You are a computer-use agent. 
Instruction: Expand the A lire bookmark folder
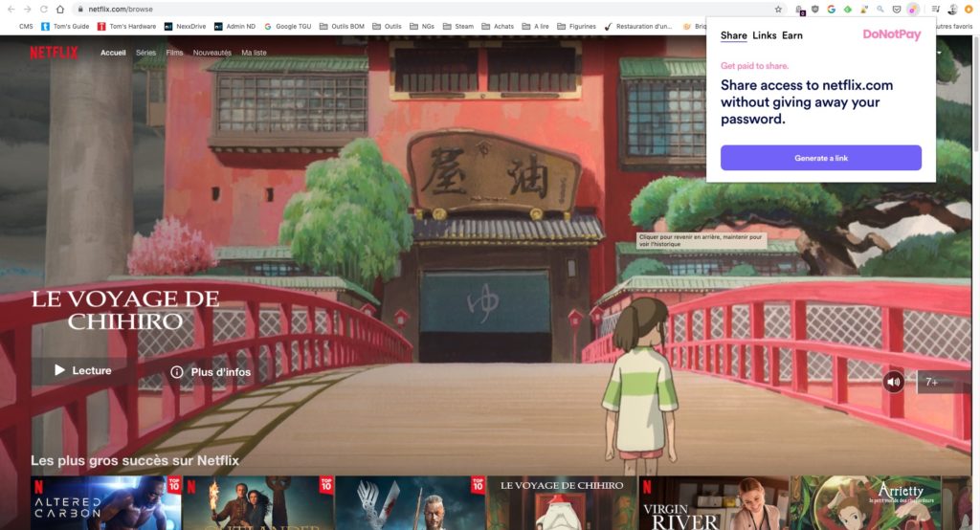point(536,26)
